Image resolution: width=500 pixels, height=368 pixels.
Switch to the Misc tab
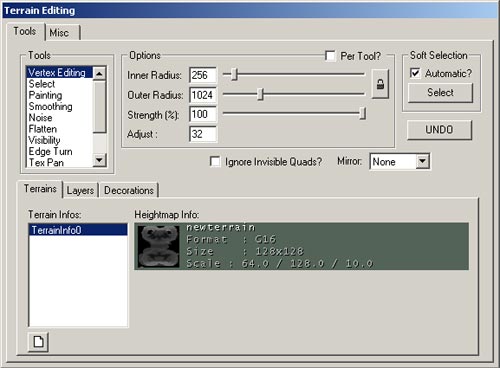[x=62, y=33]
